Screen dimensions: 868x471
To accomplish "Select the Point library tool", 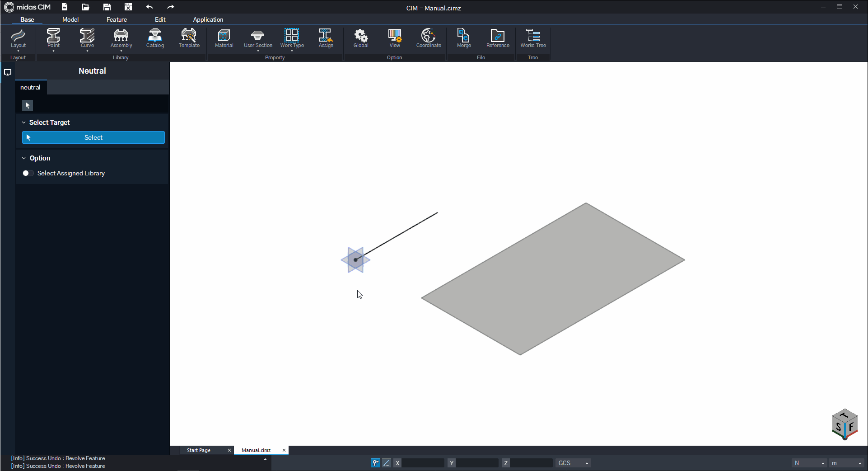I will click(53, 38).
